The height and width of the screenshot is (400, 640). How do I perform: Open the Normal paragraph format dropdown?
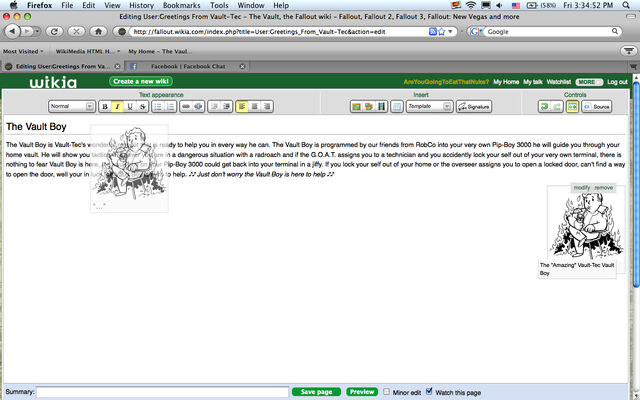(x=72, y=106)
